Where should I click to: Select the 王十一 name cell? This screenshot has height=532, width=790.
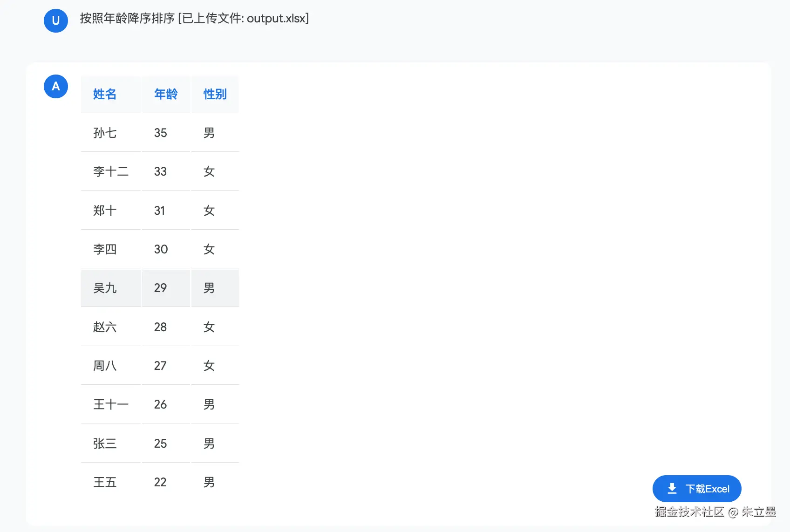click(111, 404)
